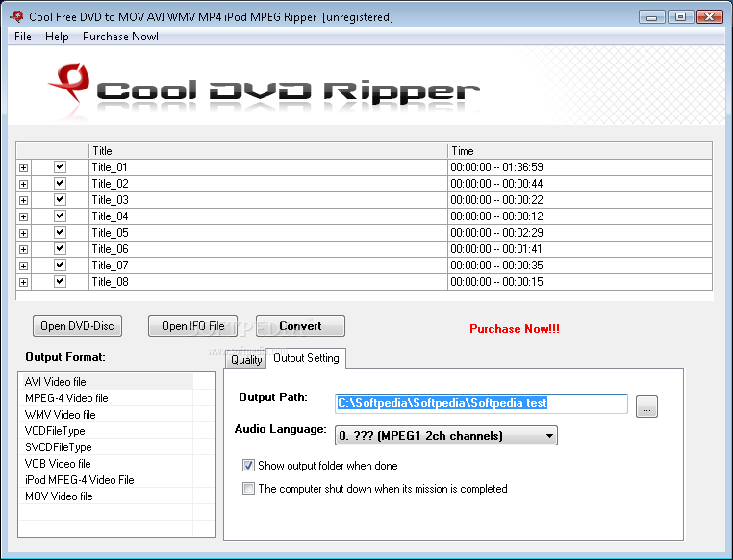Screen dimensions: 733x560
Task: Uncheck the Title_04 checkbox
Action: pyautogui.click(x=60, y=216)
